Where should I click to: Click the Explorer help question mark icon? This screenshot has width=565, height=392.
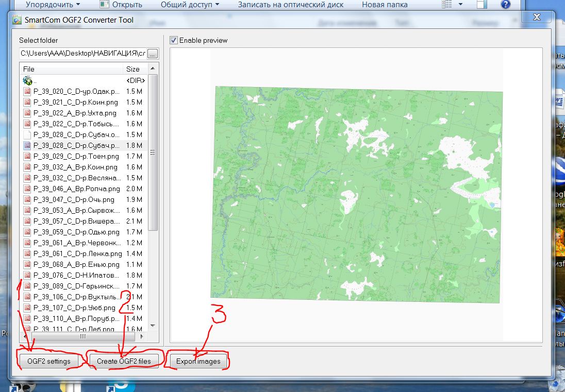[505, 5]
